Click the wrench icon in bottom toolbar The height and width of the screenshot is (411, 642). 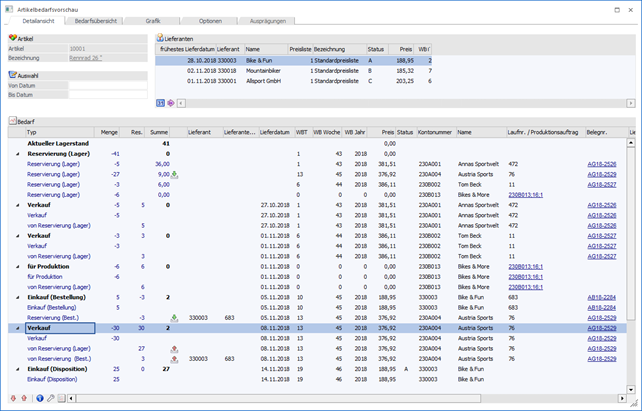(x=51, y=397)
